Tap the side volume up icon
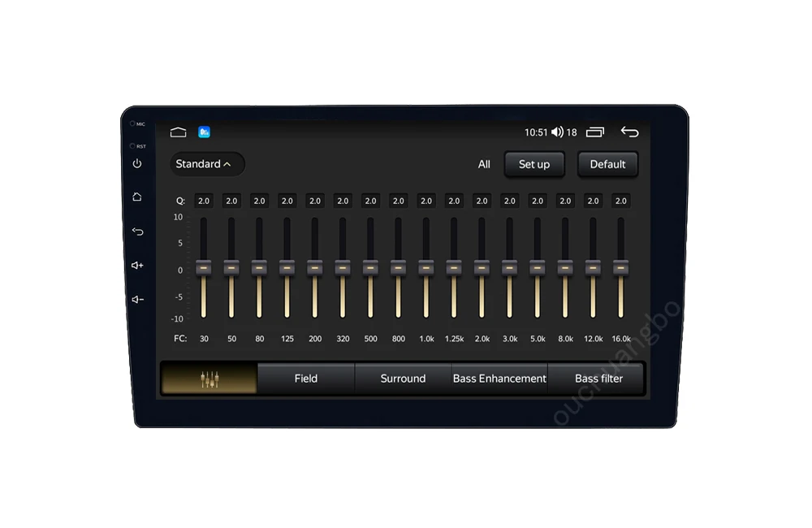The height and width of the screenshot is (528, 812). point(137,266)
